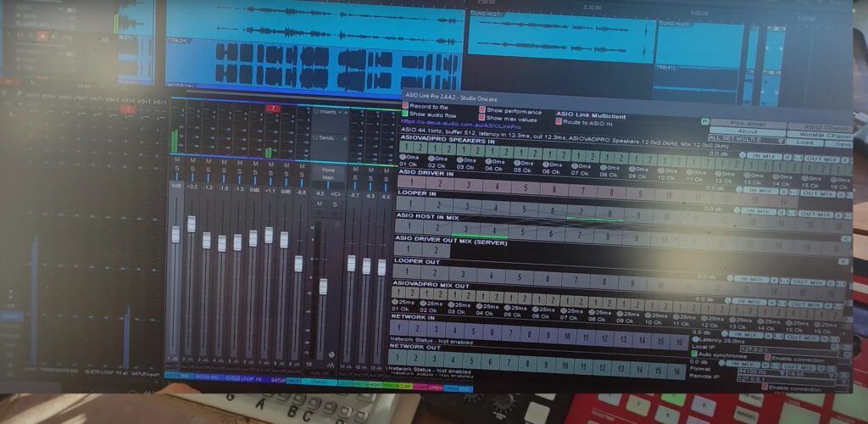868x424 pixels.
Task: Click the X after IN MIX in LOOPER IN row
Action: (x=782, y=212)
